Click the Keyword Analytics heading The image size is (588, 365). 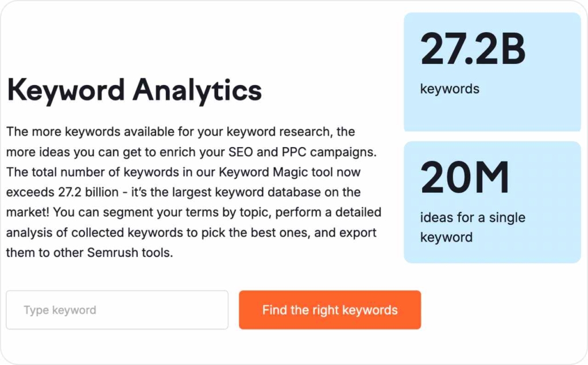133,90
